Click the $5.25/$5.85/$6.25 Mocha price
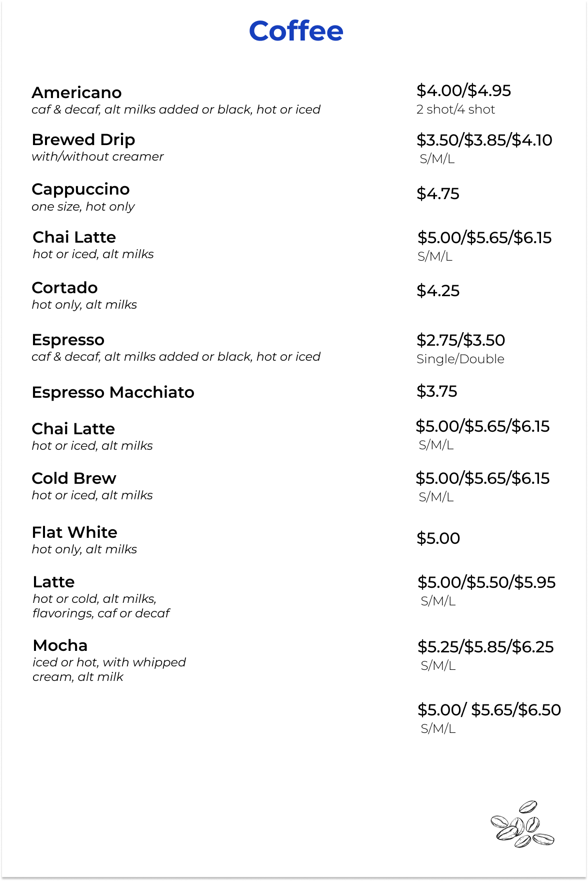The width and height of the screenshot is (588, 881). click(x=485, y=647)
